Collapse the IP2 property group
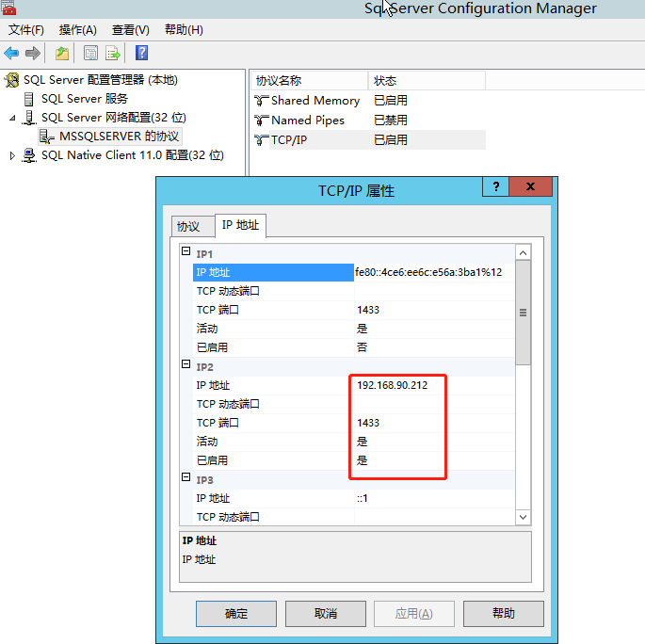 click(185, 364)
